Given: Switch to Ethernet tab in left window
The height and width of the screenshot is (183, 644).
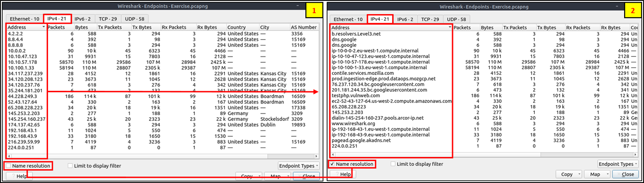Looking at the screenshot, I should click(x=25, y=19).
